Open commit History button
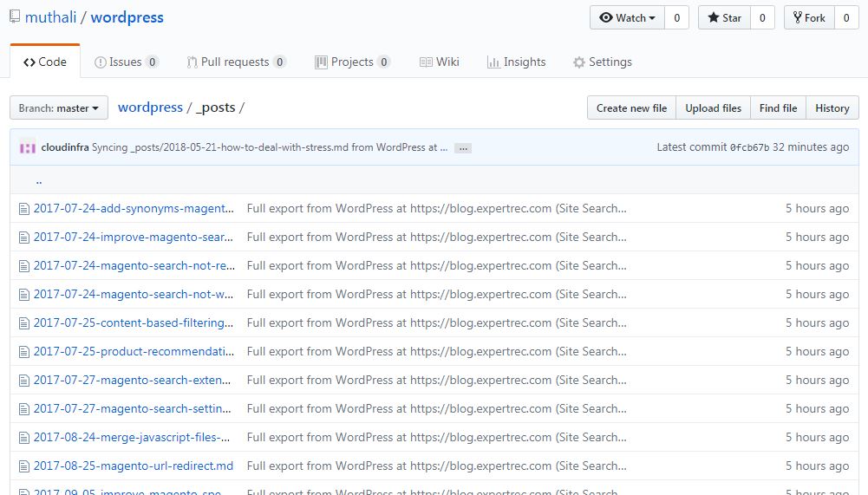 coord(832,108)
